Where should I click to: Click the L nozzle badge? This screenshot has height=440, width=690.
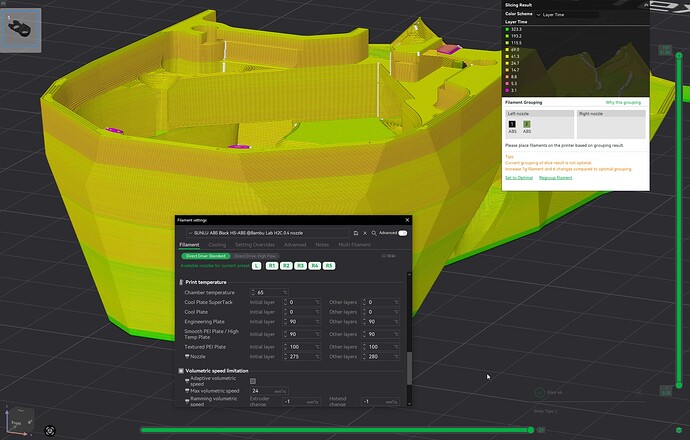(x=257, y=266)
